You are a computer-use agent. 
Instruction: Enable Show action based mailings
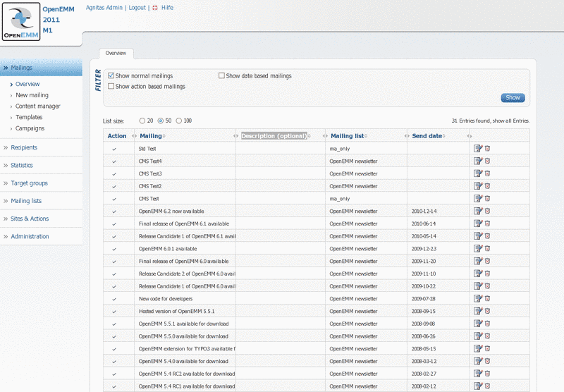[x=111, y=87]
